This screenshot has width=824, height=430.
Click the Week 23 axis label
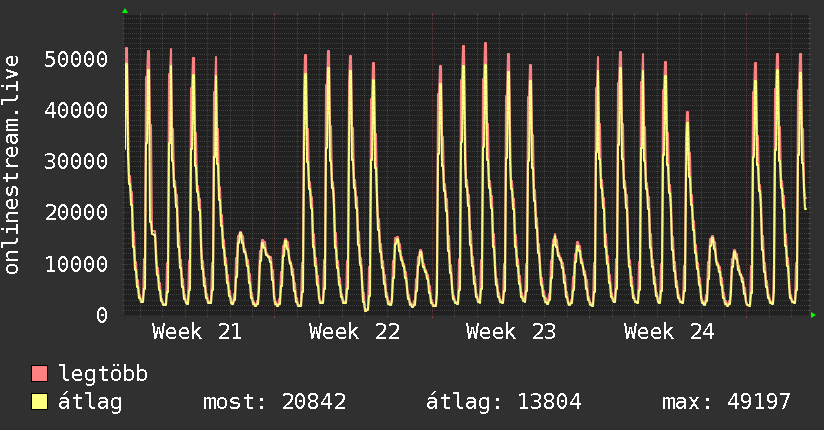tap(511, 332)
